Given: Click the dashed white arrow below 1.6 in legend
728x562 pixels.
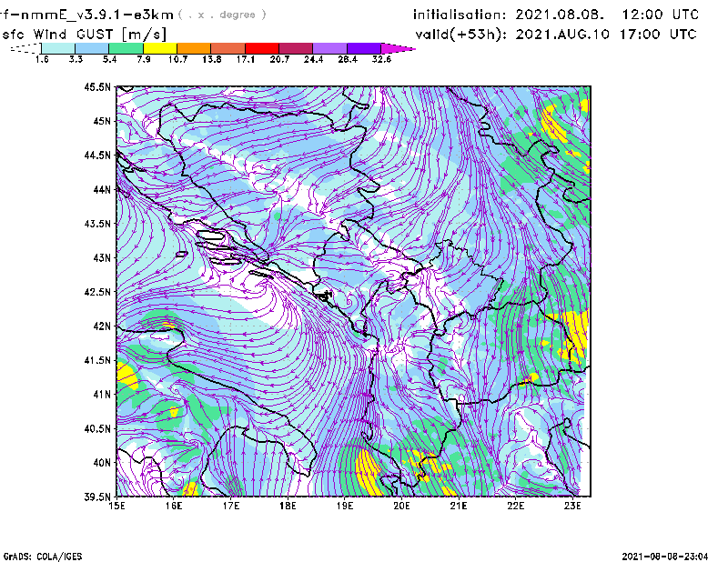Looking at the screenshot, I should [25, 48].
